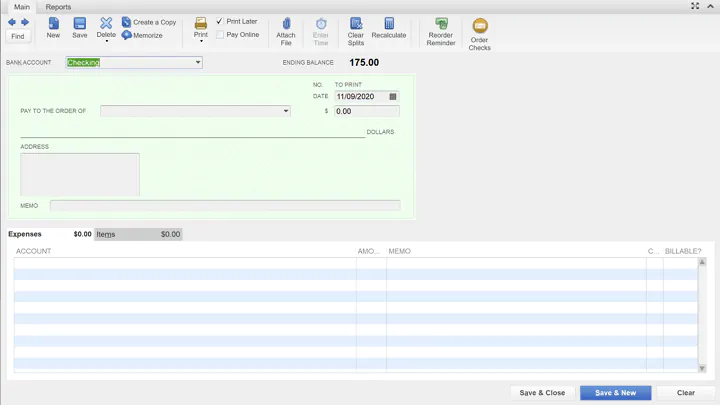Click into the Address box
Image resolution: width=720 pixels, height=405 pixels.
[80, 174]
